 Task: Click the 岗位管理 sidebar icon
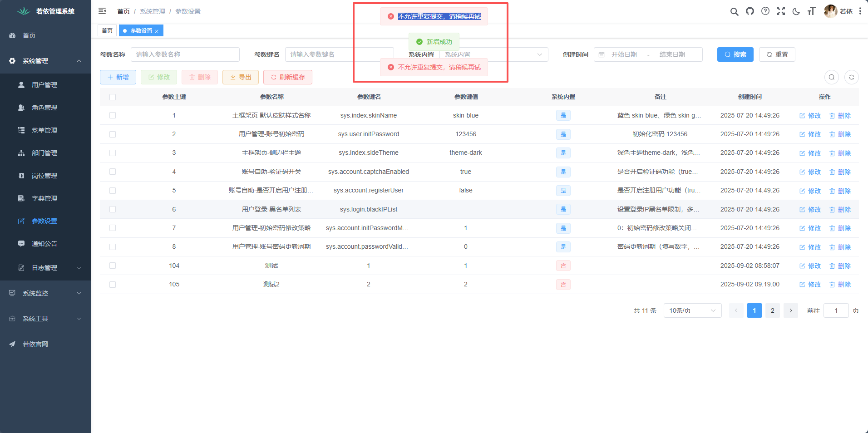(21, 176)
